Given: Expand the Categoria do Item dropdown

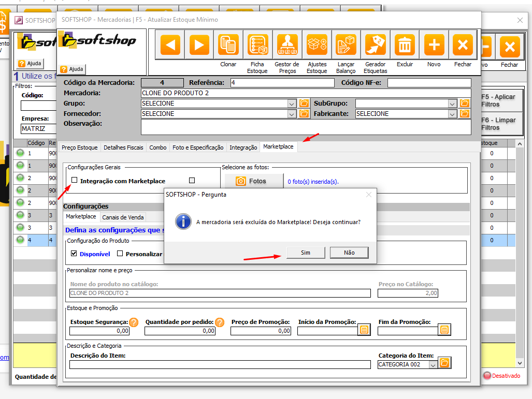Looking at the screenshot, I should point(433,364).
